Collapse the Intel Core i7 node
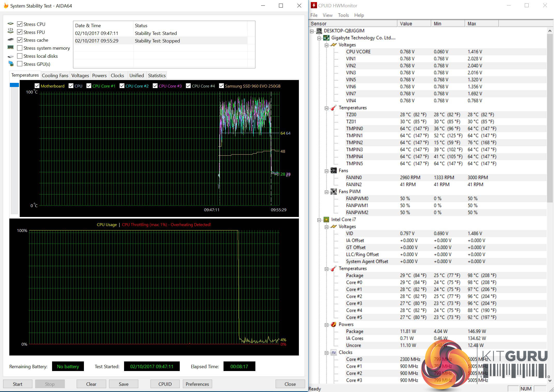This screenshot has width=554, height=392. (x=319, y=220)
